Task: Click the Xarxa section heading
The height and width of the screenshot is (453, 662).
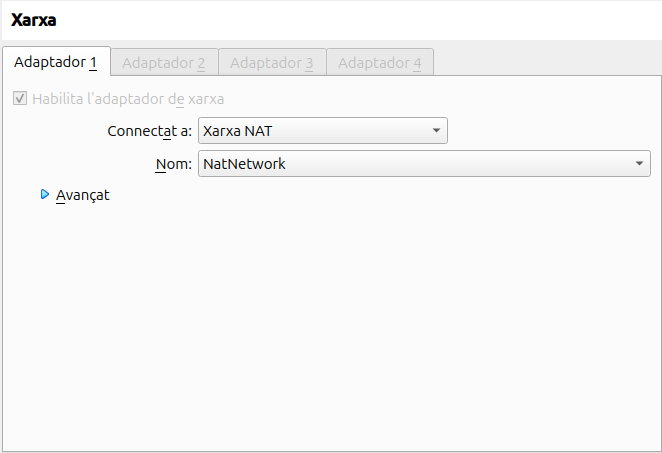Action: (31, 20)
